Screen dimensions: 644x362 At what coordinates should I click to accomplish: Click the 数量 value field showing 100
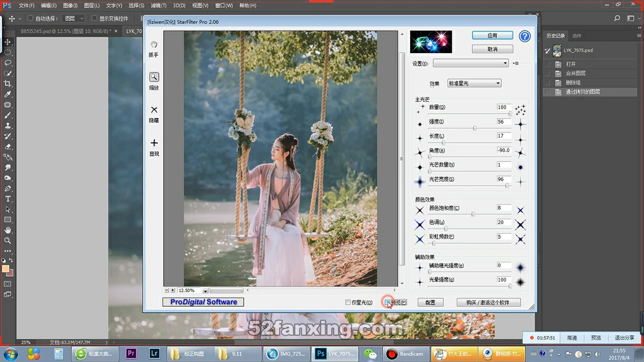504,107
